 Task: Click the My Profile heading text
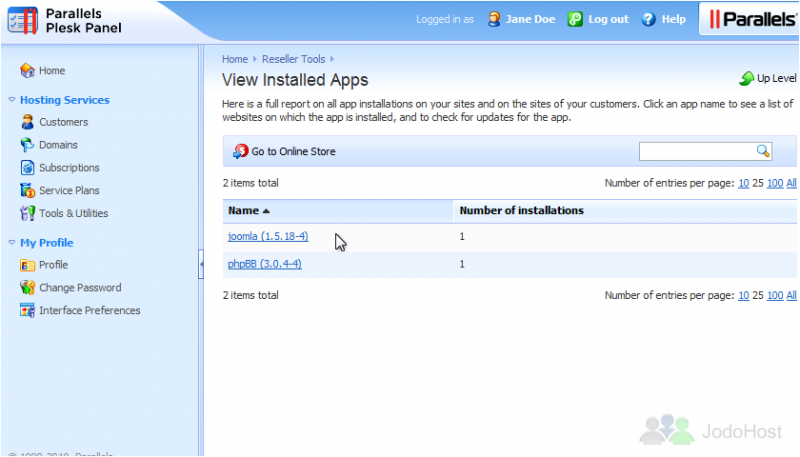(47, 243)
